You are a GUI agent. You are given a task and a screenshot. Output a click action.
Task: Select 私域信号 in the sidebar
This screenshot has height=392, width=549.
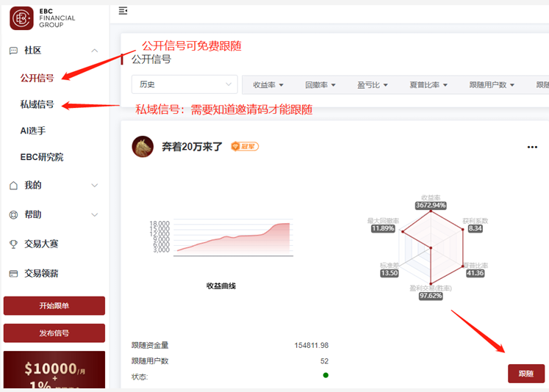pyautogui.click(x=37, y=104)
